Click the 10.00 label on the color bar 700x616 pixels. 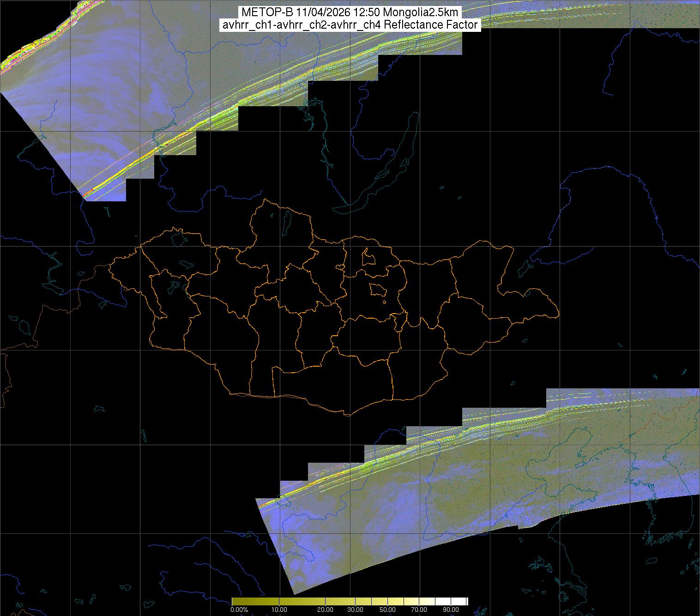point(279,610)
